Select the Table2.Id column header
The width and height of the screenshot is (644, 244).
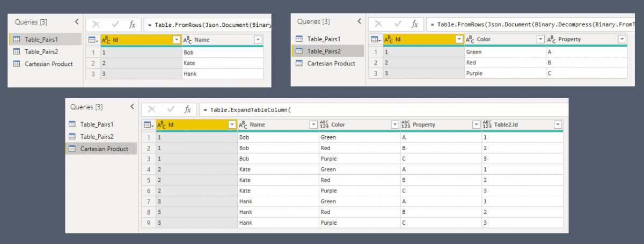point(522,124)
